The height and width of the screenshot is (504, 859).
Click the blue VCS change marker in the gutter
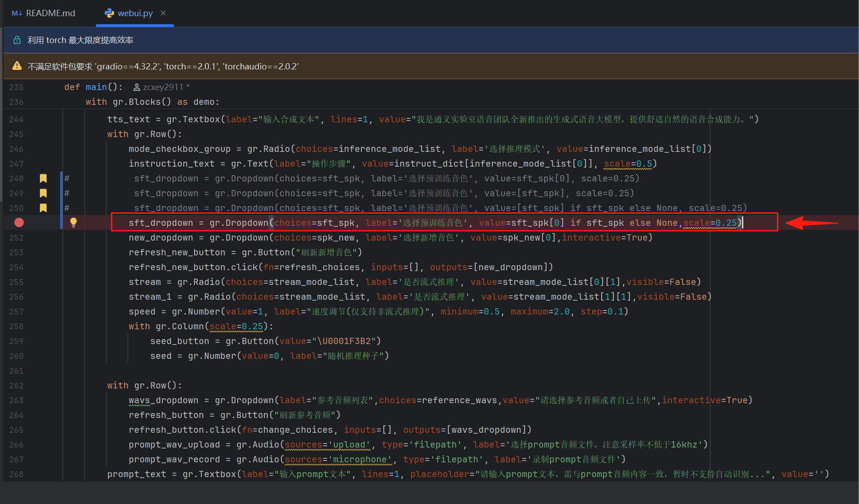[61, 193]
